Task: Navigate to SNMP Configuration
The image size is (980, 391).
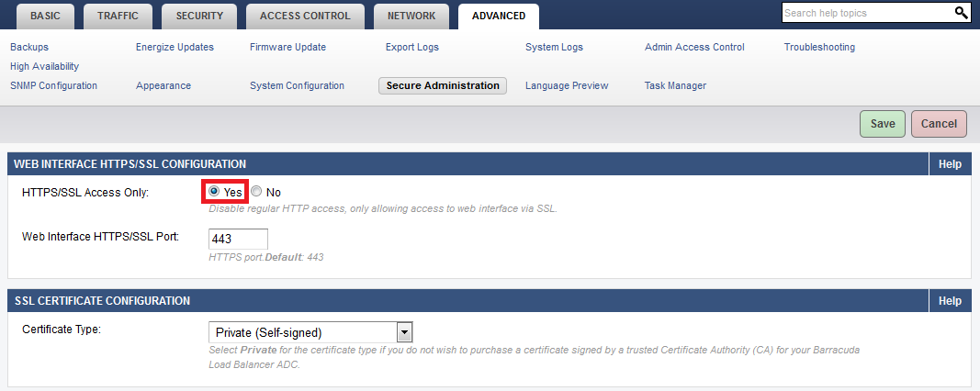Action: [x=54, y=85]
